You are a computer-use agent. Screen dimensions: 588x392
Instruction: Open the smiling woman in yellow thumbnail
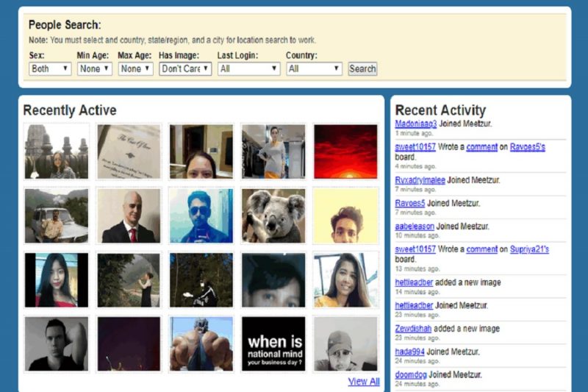click(345, 279)
